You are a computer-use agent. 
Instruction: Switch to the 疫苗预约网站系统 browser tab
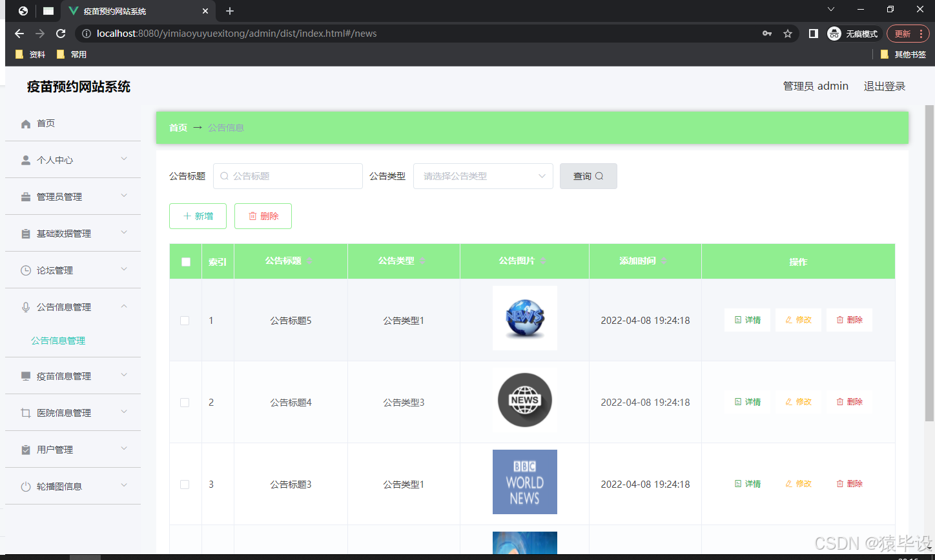point(138,11)
